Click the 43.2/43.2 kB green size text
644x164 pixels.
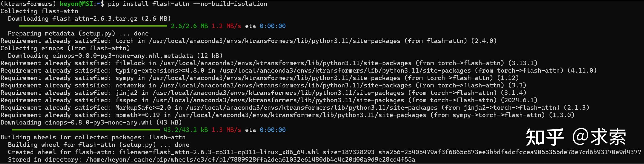[x=185, y=130]
